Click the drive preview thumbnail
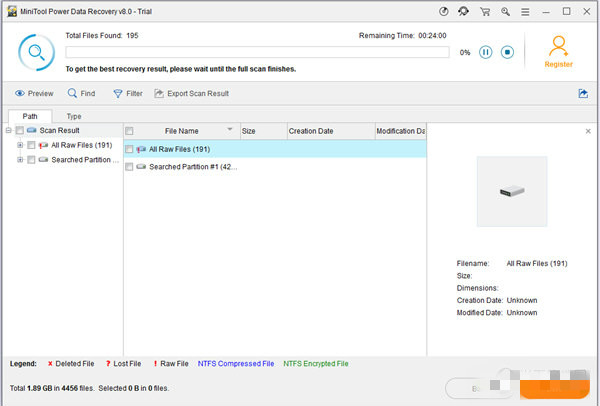The height and width of the screenshot is (406, 600). tap(512, 191)
